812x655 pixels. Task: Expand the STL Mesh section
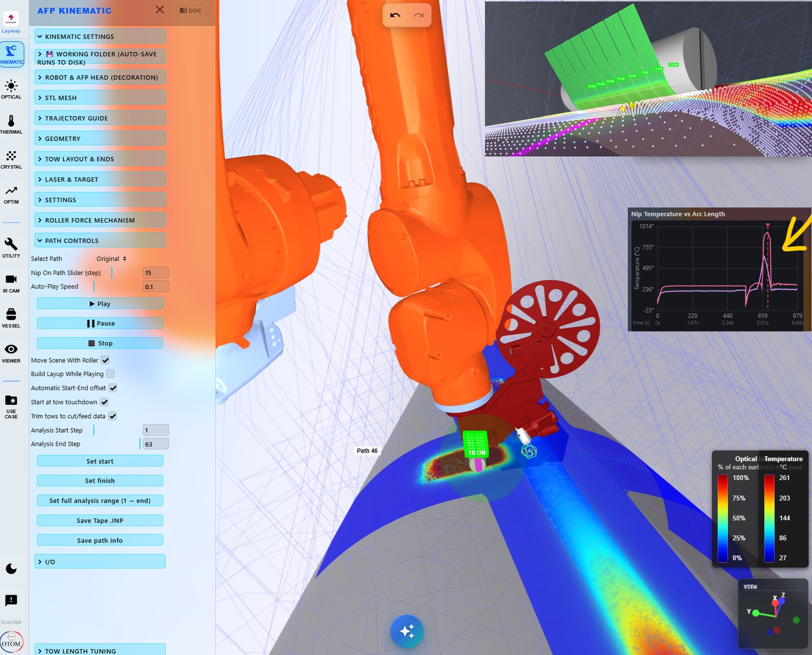point(100,98)
